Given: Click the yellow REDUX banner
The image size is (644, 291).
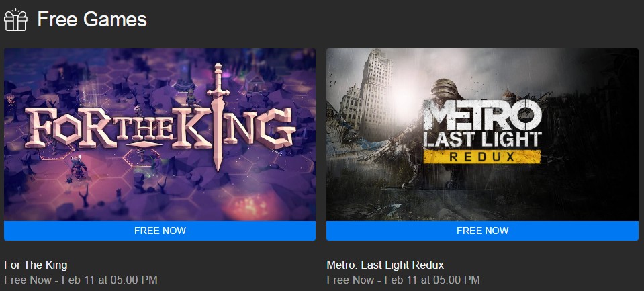Looking at the screenshot, I should tap(481, 157).
